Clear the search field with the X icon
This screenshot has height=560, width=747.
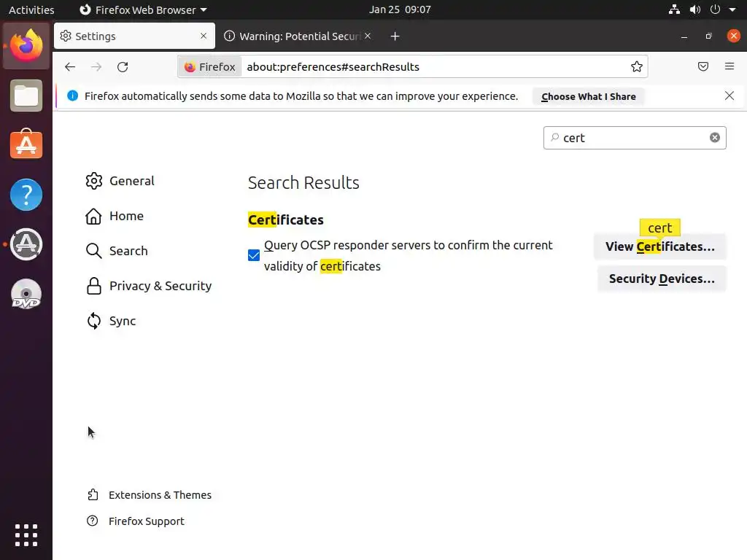pyautogui.click(x=715, y=138)
